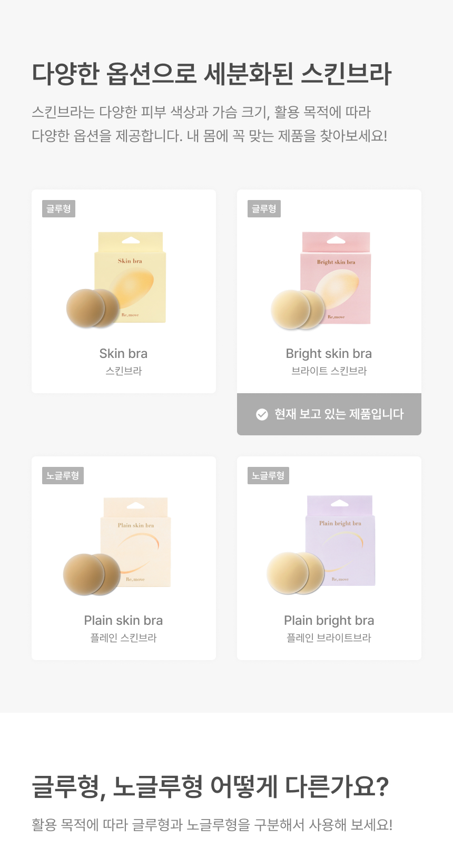Click the Skin bra product image

pos(117,280)
